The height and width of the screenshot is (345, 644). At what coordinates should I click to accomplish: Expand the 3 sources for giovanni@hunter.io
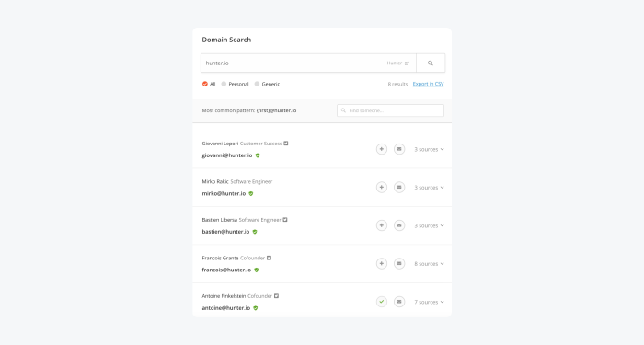[429, 149]
